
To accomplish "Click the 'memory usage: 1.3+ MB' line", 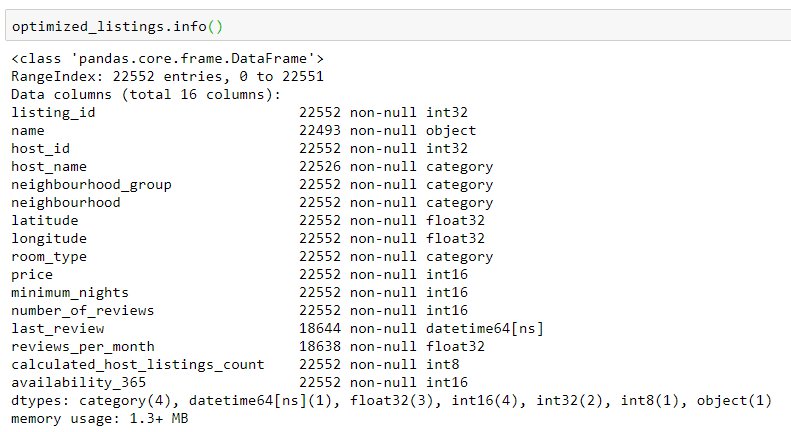I will (99, 417).
